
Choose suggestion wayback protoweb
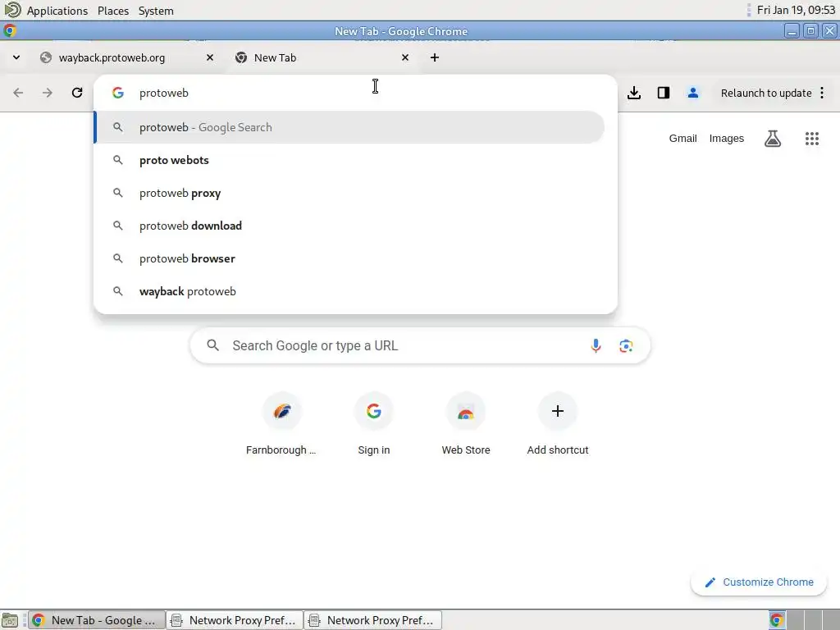pos(349,291)
